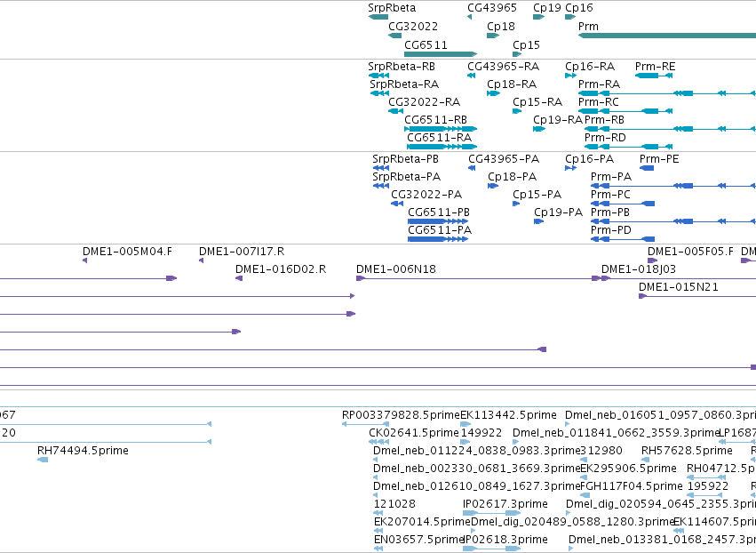Click the teal CG6511 gene bar
The image size is (756, 553).
tap(441, 54)
